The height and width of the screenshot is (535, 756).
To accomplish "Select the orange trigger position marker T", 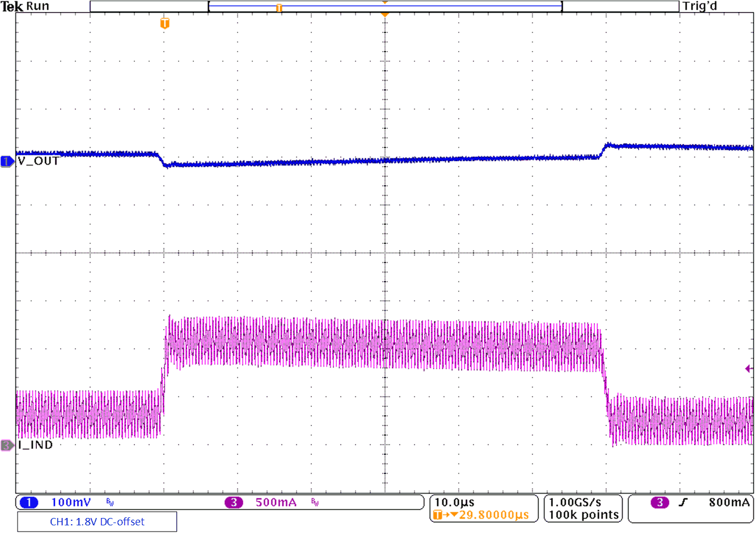I will (x=164, y=24).
